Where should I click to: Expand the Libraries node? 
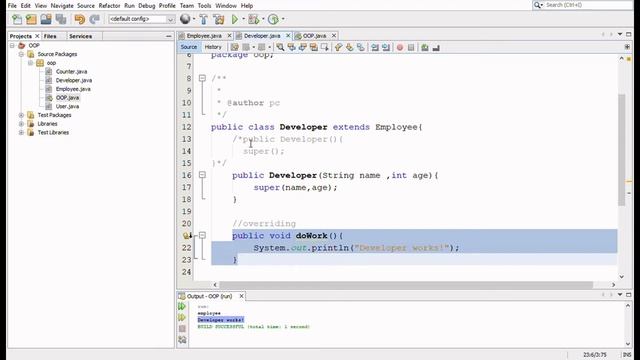coord(21,124)
